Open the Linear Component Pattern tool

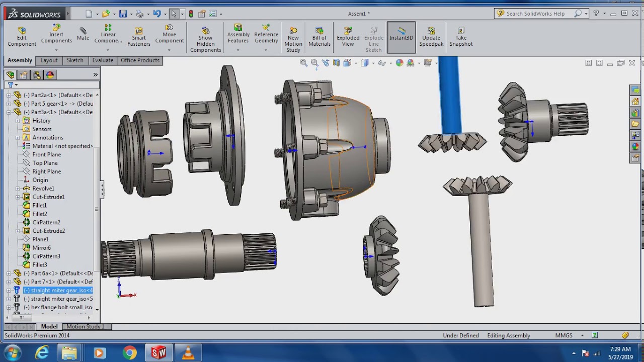(x=108, y=34)
